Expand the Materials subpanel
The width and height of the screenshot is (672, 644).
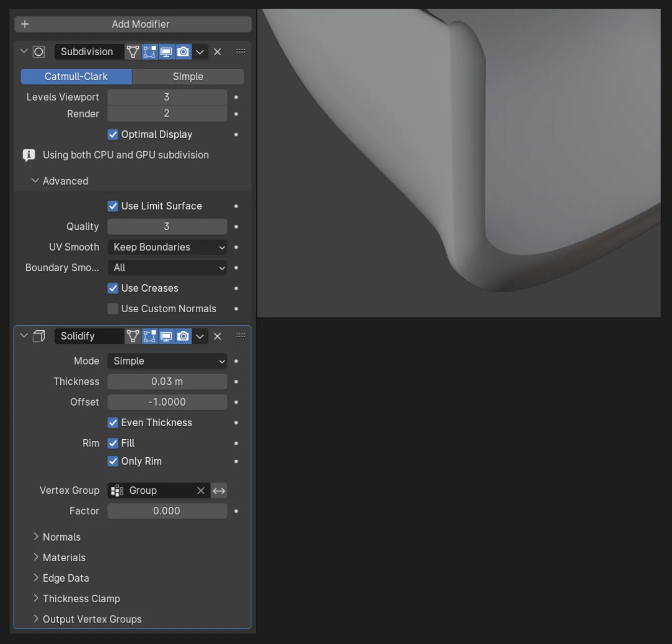(36, 557)
